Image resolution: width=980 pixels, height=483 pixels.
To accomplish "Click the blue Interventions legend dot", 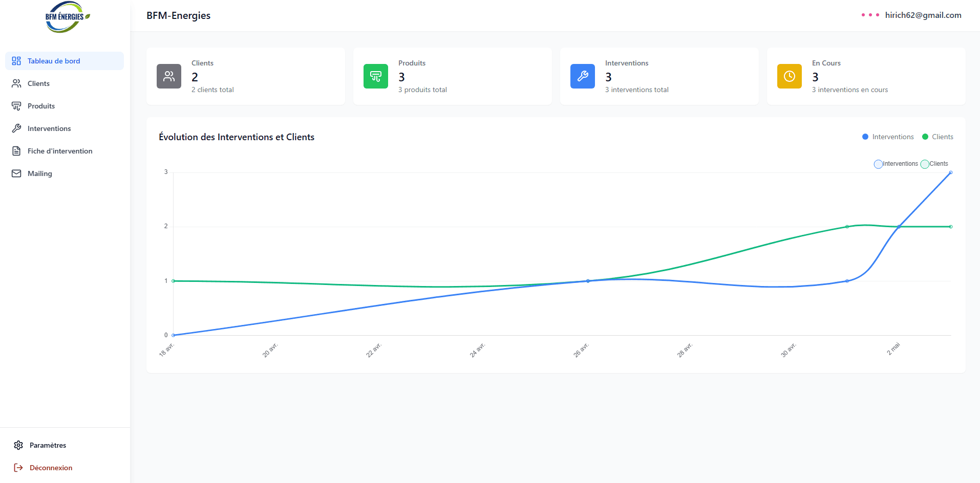I will (865, 137).
